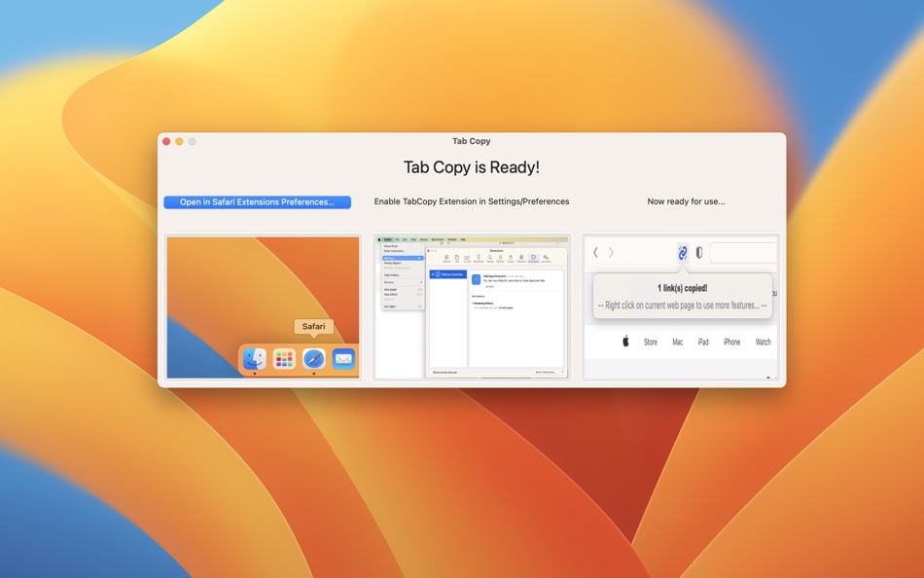Click the Safari tooltip label above the dock
Screen dimensions: 924x578
click(x=313, y=326)
